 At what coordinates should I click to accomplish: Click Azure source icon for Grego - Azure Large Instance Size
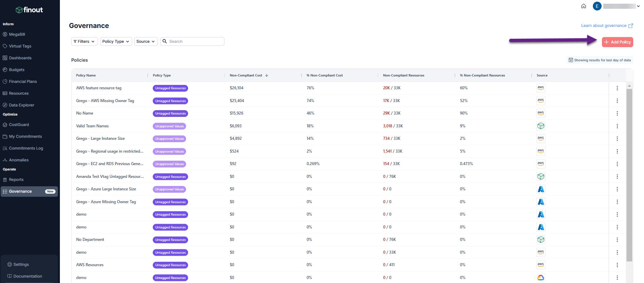pyautogui.click(x=541, y=189)
